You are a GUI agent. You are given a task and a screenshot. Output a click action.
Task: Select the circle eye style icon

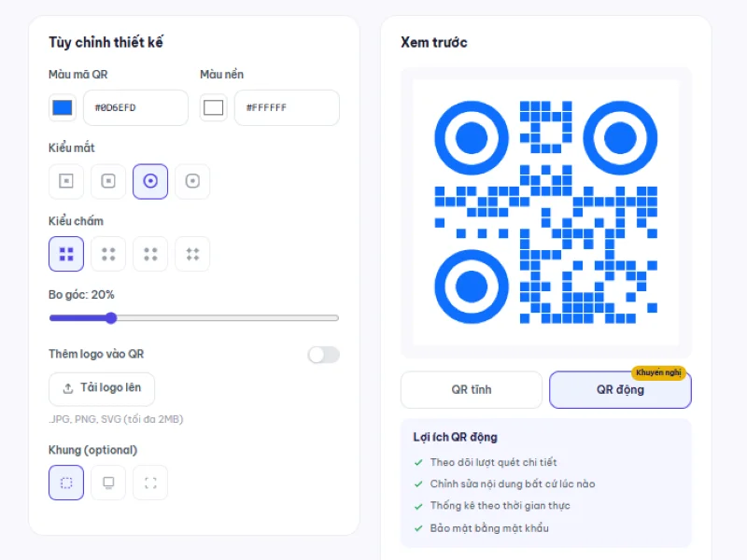(x=150, y=181)
